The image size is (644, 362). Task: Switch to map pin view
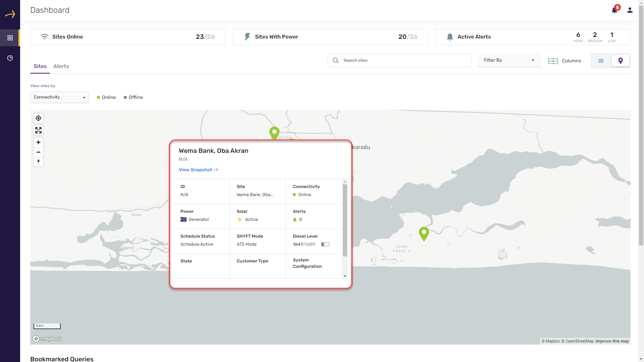pos(621,61)
